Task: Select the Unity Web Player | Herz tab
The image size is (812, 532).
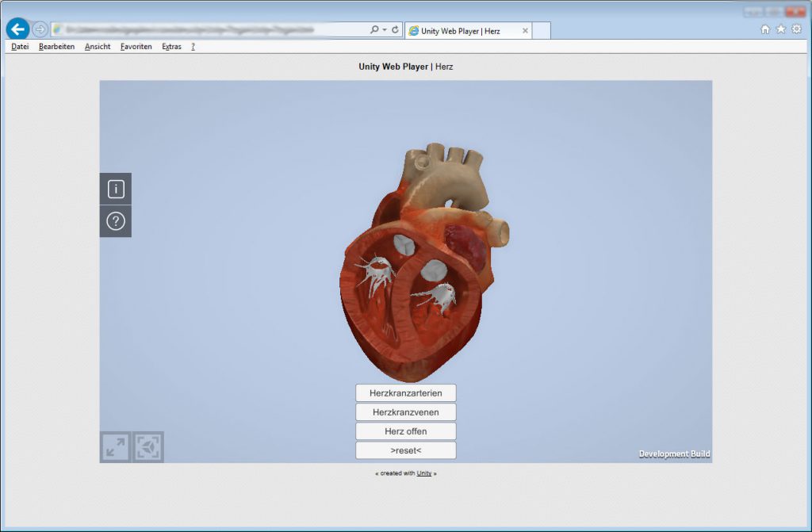Action: pyautogui.click(x=460, y=29)
